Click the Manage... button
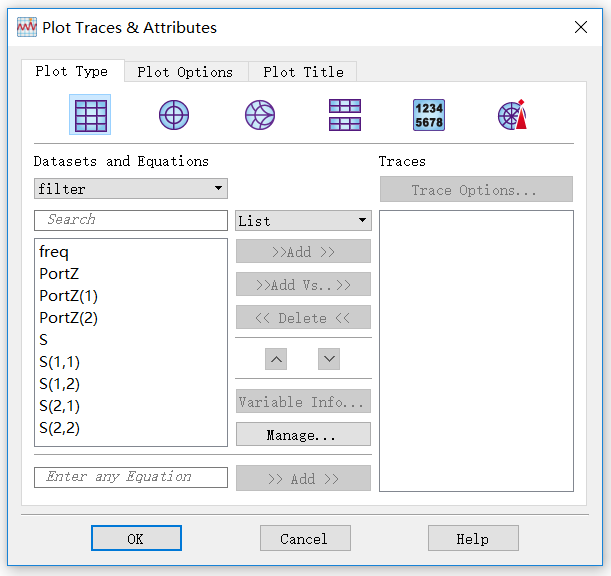This screenshot has width=611, height=576. 303,434
